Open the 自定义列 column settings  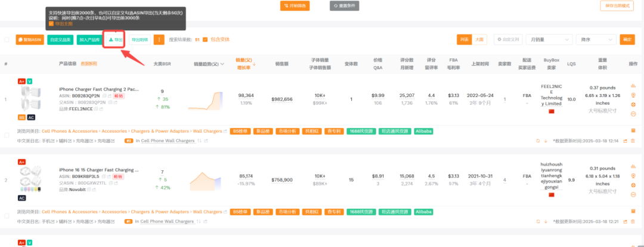(509, 40)
